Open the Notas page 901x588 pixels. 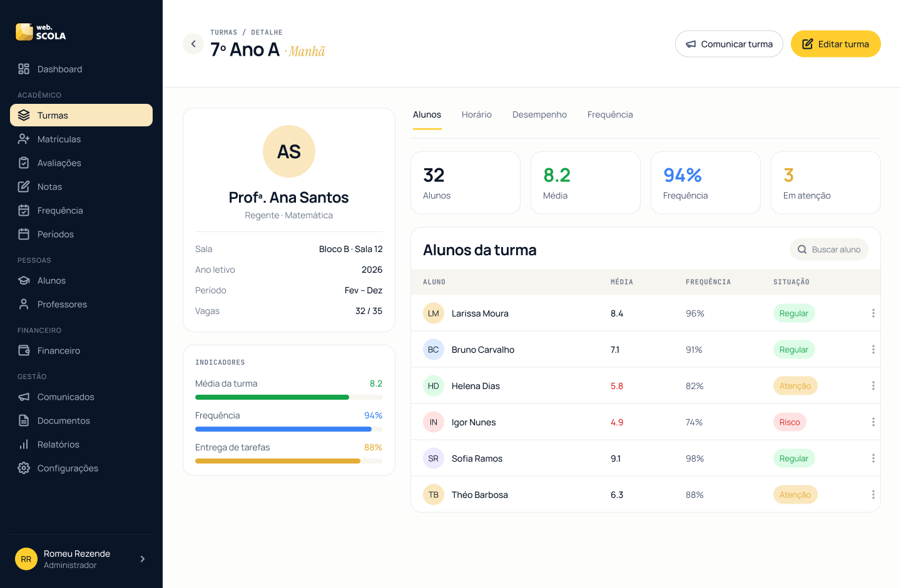coord(81,186)
